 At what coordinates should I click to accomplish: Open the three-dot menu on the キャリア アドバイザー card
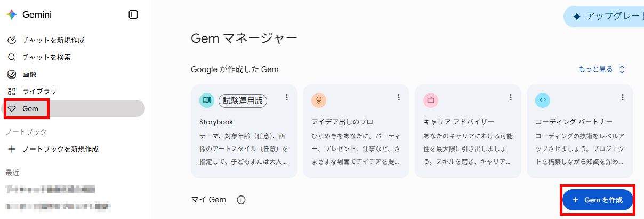click(511, 97)
